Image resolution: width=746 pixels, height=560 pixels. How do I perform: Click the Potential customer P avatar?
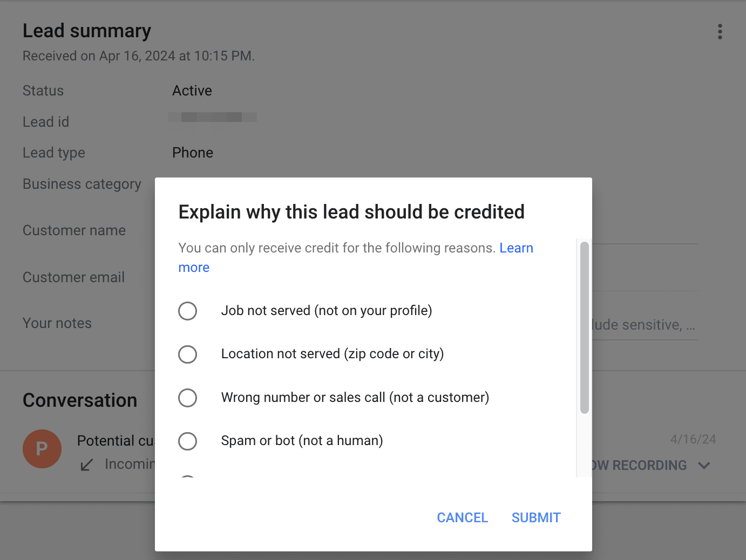[x=42, y=448]
